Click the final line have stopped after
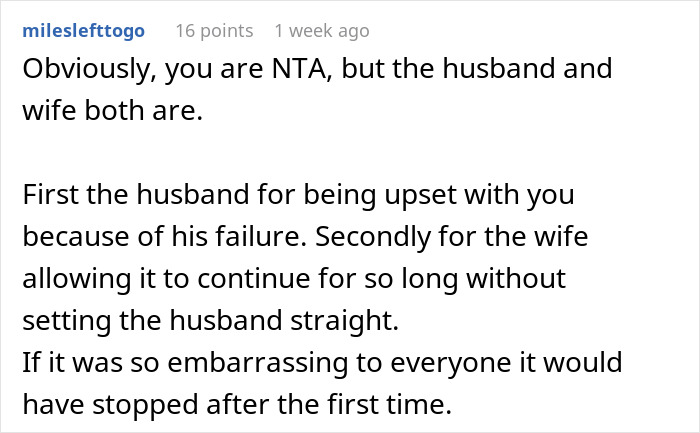 coord(237,404)
